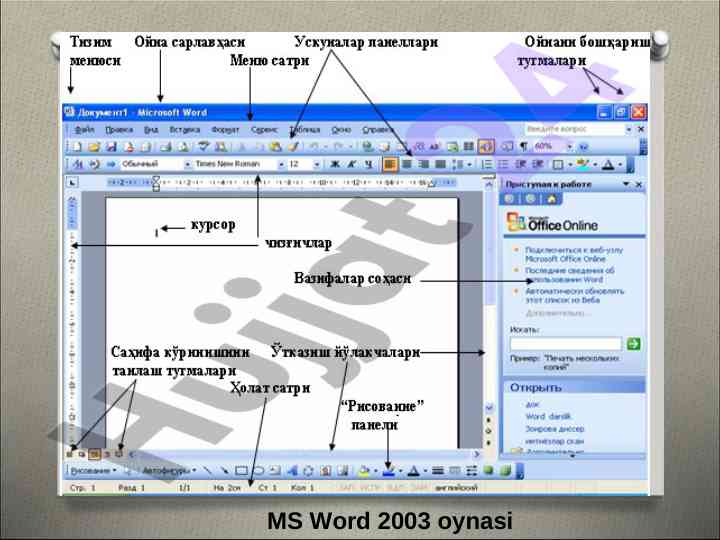Expand the borders button dropdown arrow

(569, 164)
